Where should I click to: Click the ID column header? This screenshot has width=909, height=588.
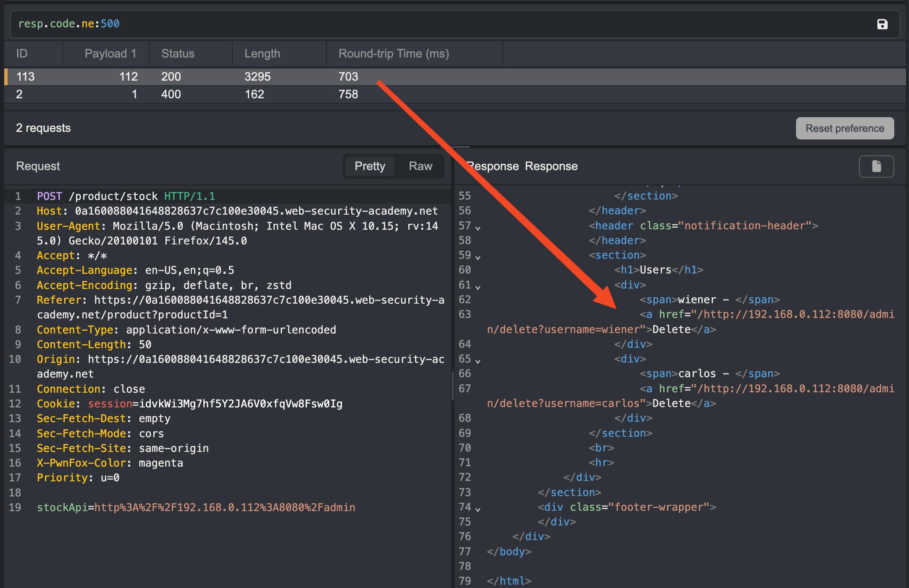(x=22, y=54)
